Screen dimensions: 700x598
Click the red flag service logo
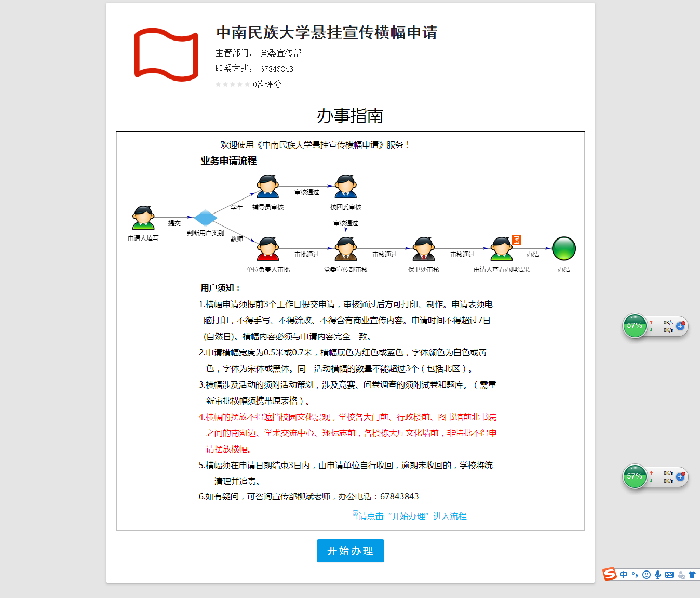(x=166, y=55)
